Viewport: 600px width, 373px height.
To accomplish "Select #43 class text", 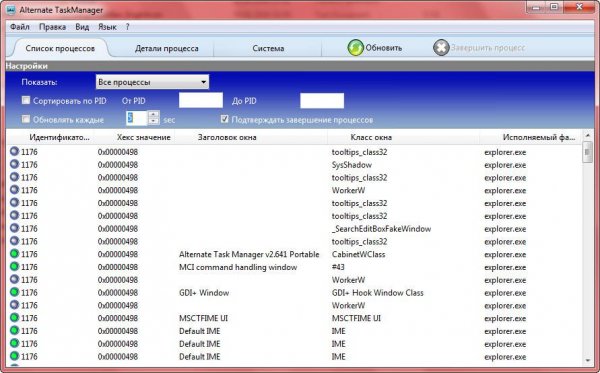I will [338, 267].
